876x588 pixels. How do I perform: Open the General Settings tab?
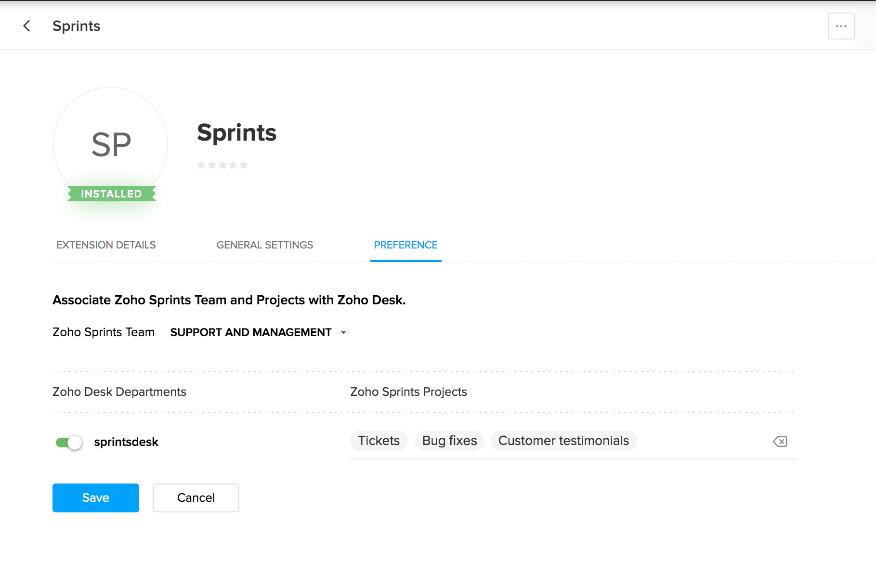coord(264,245)
